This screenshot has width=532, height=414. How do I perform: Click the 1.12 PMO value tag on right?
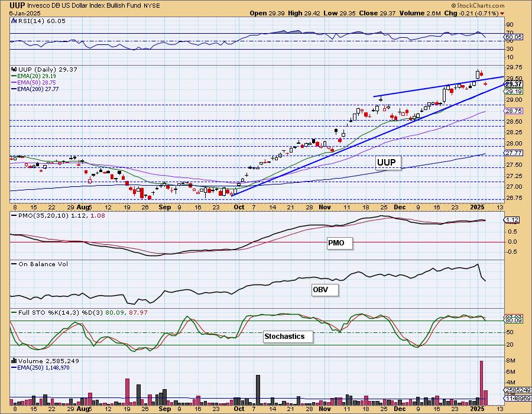click(x=512, y=220)
